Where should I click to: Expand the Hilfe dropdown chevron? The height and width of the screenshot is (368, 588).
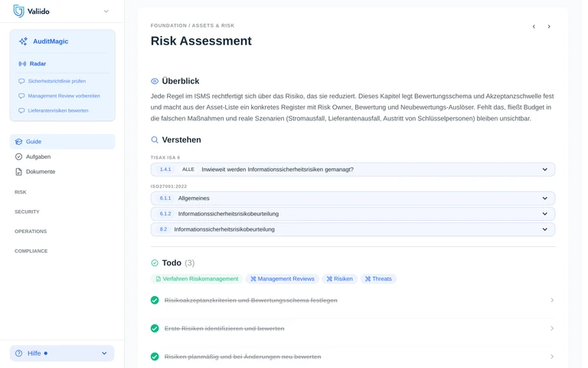click(x=104, y=353)
